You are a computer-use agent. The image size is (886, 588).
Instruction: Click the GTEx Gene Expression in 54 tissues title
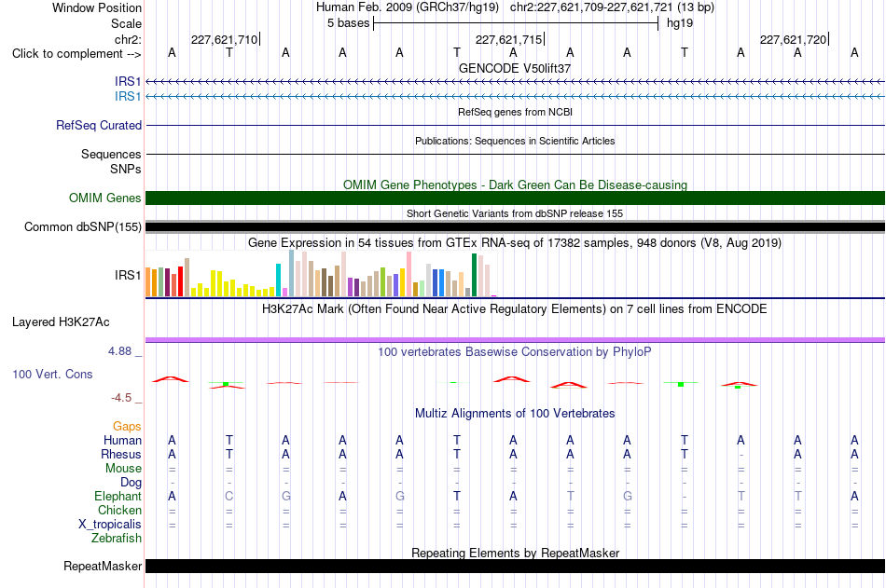(515, 243)
